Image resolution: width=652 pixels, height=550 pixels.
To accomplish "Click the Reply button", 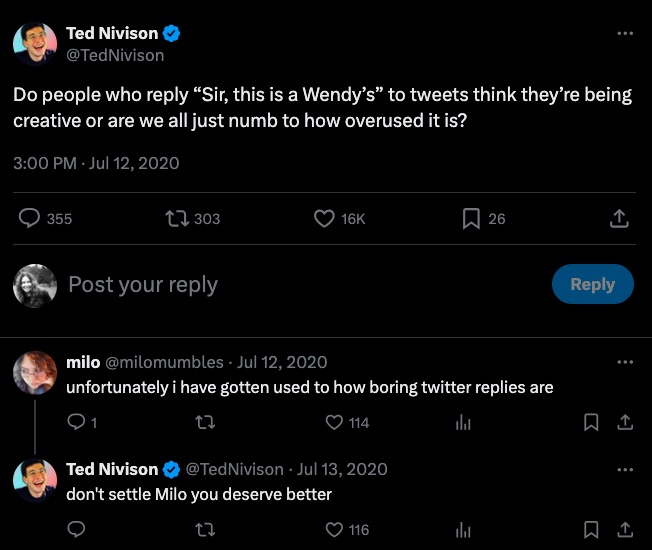I will click(592, 284).
